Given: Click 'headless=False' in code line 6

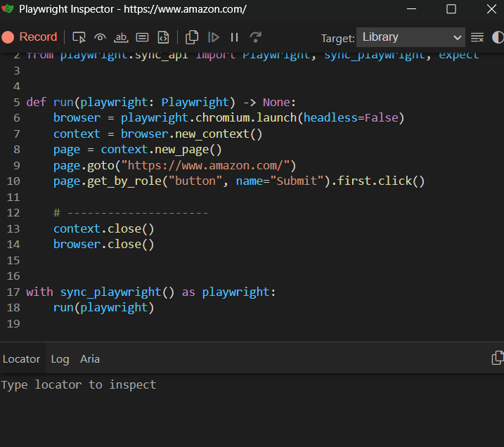Looking at the screenshot, I should coord(351,118).
